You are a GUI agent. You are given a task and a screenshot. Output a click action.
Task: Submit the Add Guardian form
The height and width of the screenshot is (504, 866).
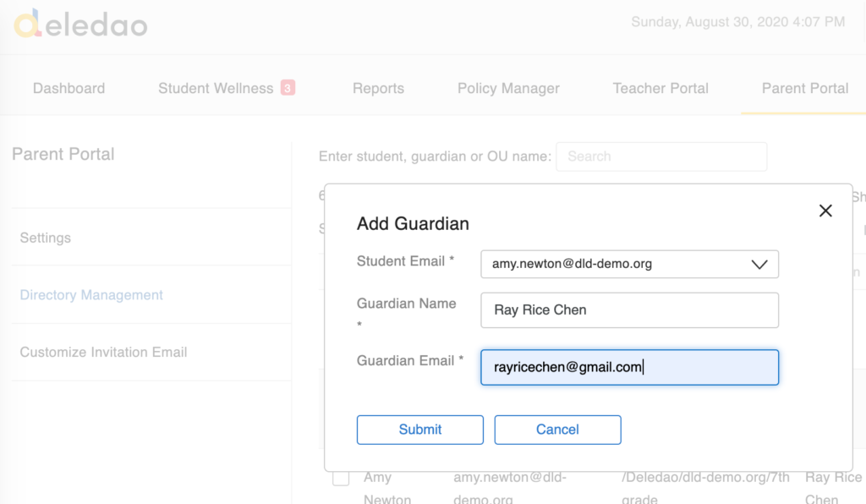(x=419, y=430)
